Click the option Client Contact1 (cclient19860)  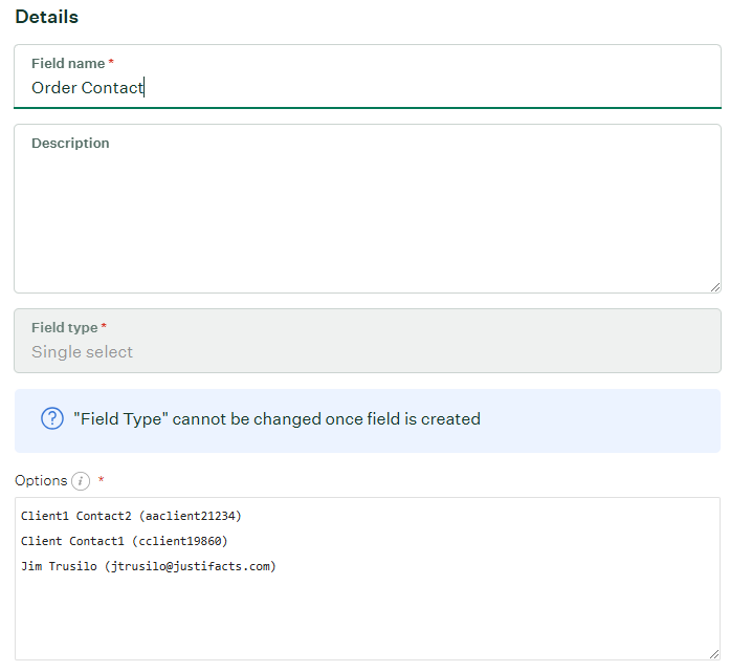point(124,541)
